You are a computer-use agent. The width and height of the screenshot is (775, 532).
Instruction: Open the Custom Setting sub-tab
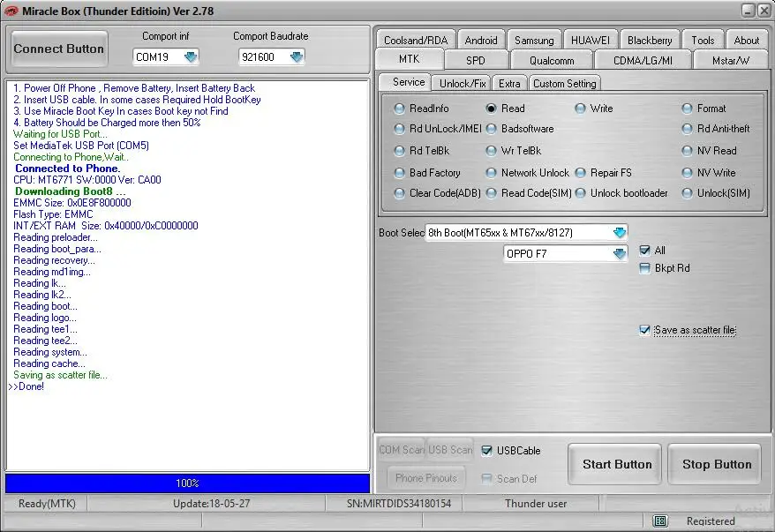point(564,84)
